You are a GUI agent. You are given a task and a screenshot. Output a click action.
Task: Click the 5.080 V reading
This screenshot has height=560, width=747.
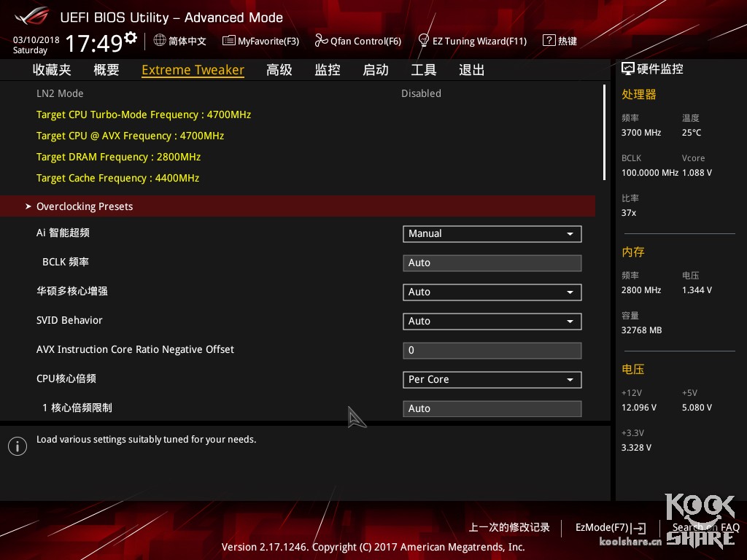click(x=697, y=408)
